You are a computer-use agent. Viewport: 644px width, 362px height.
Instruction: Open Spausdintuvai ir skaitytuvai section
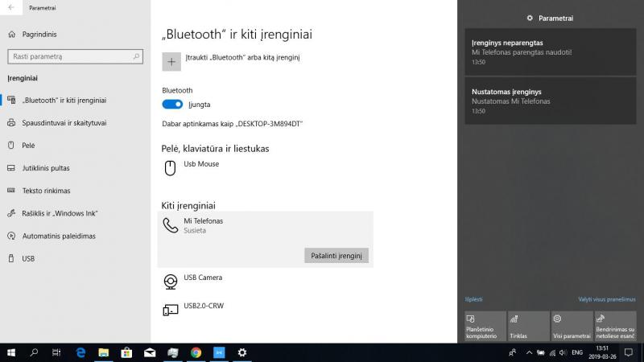click(x=75, y=123)
